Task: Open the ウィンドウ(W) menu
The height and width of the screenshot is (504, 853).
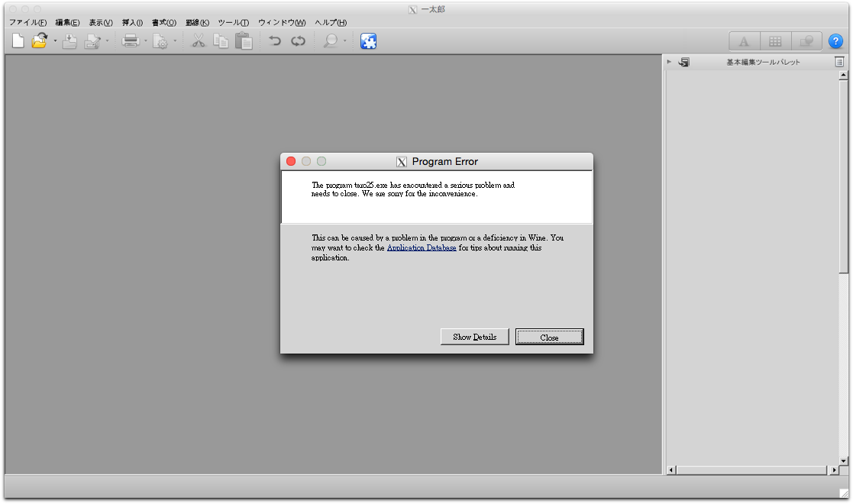Action: 282,22
